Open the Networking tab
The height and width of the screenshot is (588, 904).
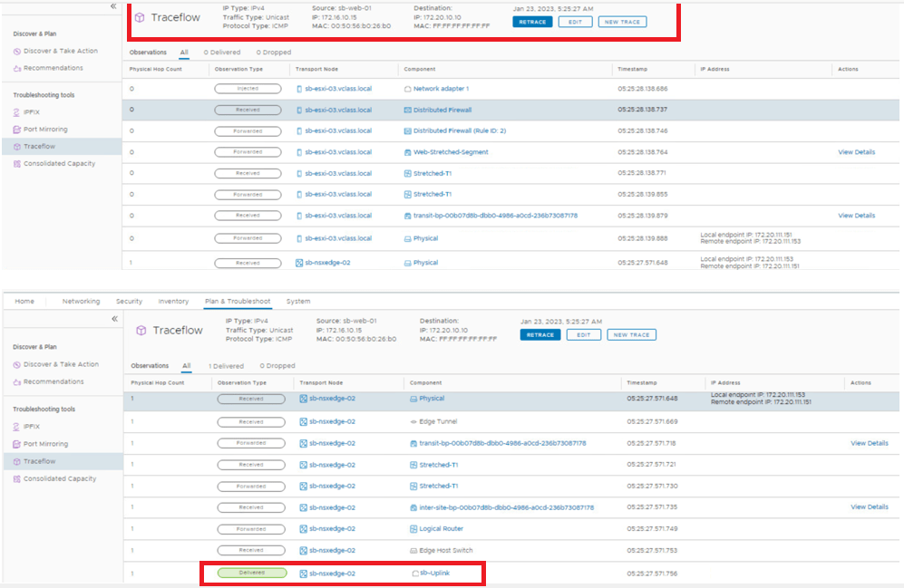click(80, 301)
